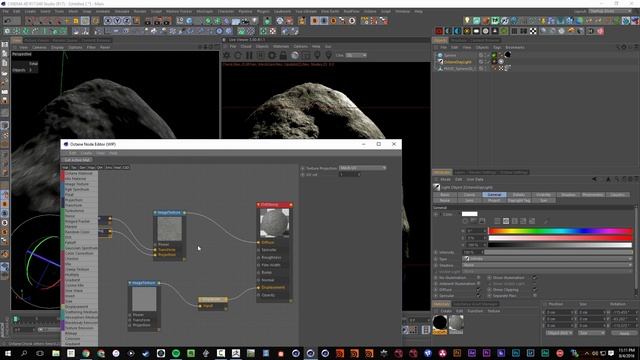Collapse the lower ImageTexture node
640x360 pixels.
tap(130, 283)
